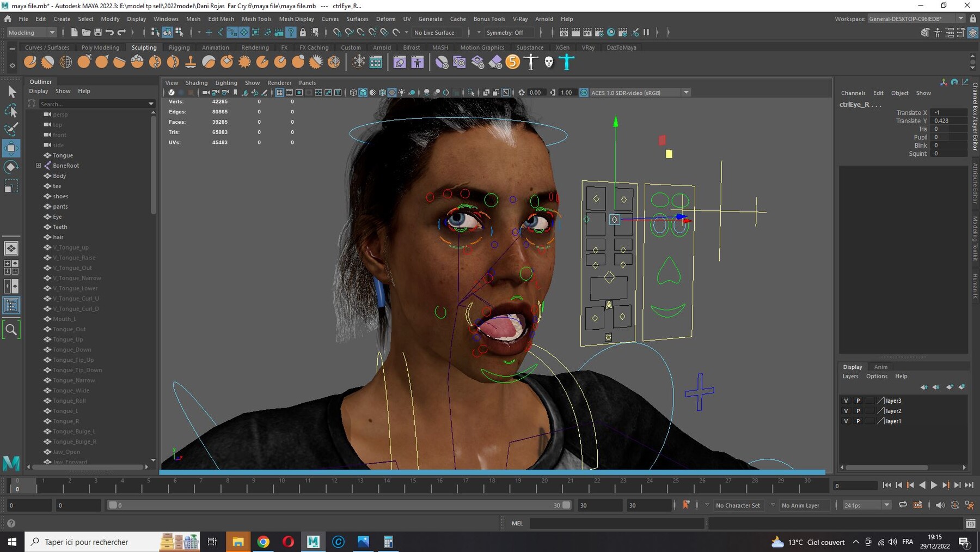
Task: Click Go to end of playback range
Action: click(969, 485)
